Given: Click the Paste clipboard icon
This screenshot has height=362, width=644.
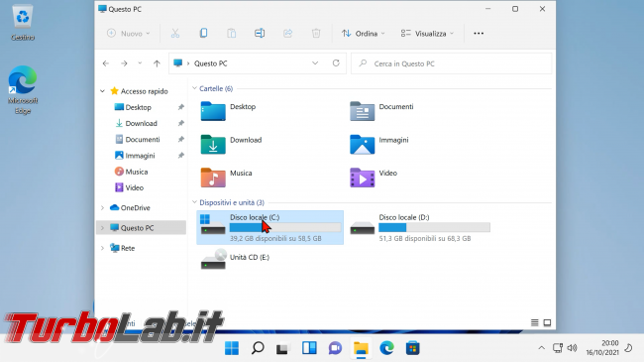Looking at the screenshot, I should [232, 34].
